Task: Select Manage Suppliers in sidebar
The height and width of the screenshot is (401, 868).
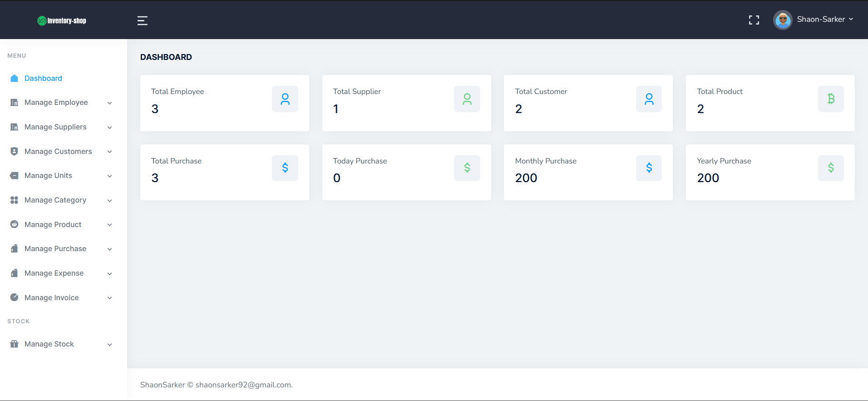Action: pos(55,127)
